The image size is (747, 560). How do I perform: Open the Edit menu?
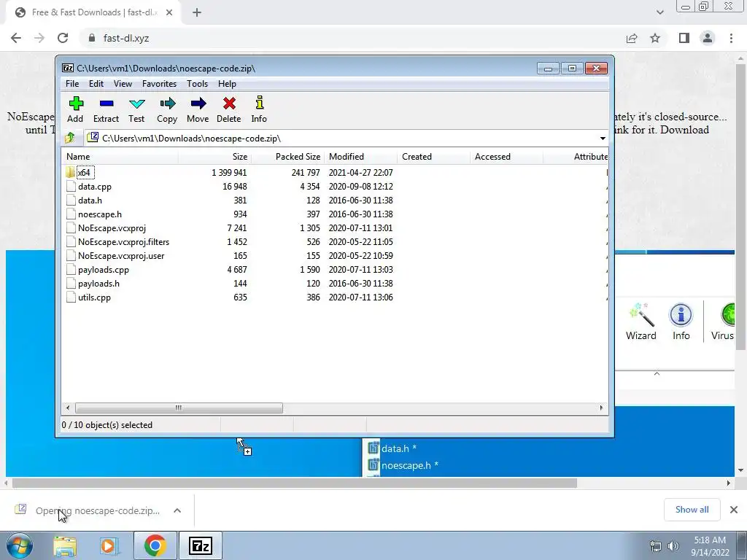96,84
